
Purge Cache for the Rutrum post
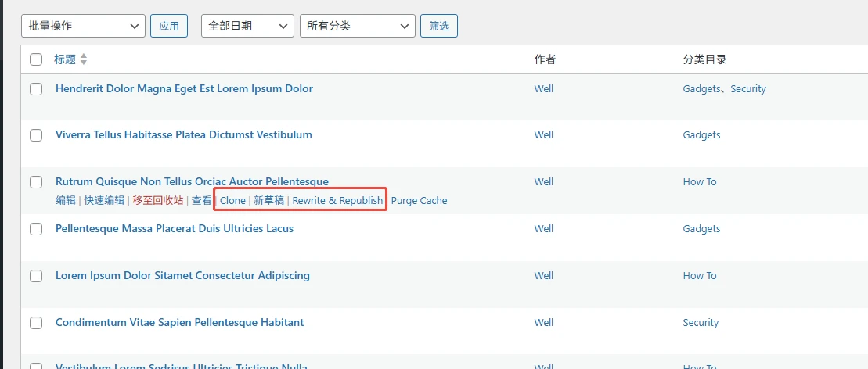coord(419,201)
